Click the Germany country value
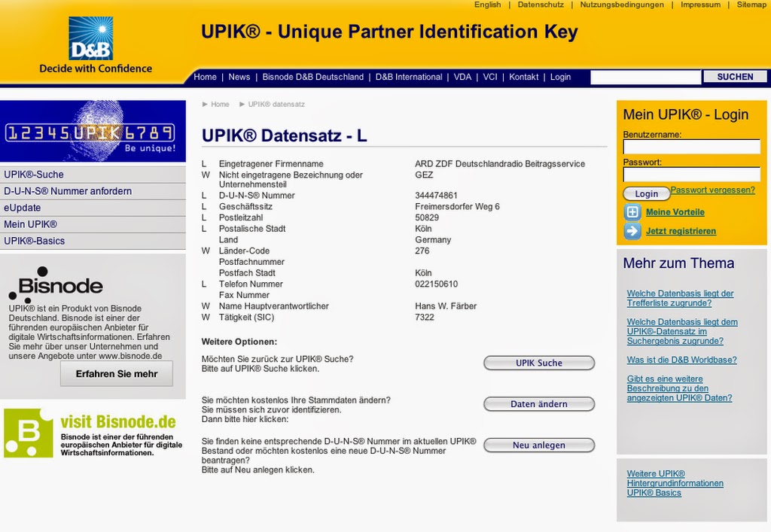Viewport: 771px width, 532px height. [433, 240]
